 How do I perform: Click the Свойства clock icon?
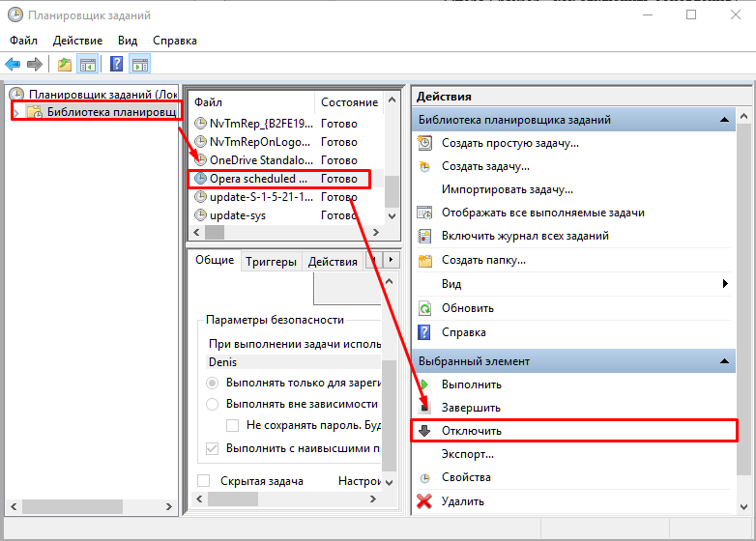coord(424,478)
